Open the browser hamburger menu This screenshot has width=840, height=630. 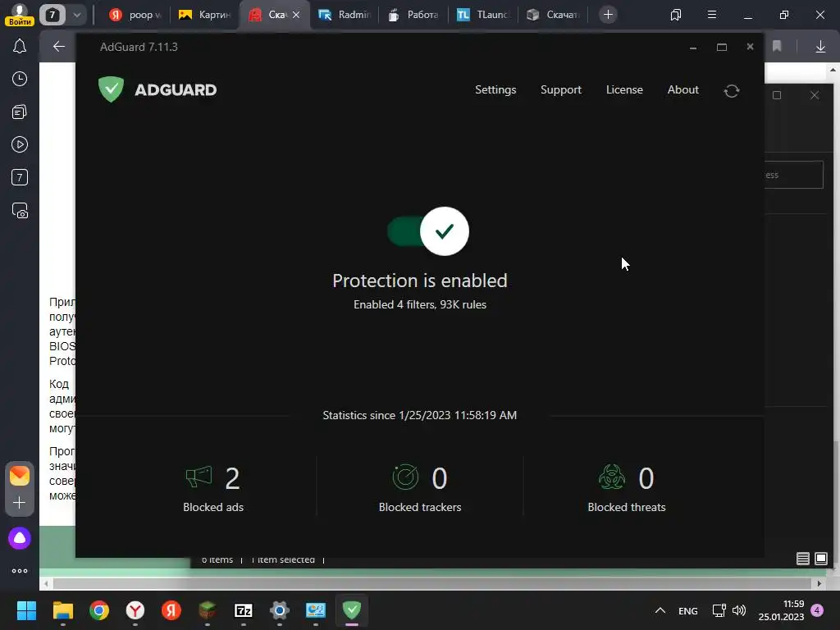[x=711, y=15]
